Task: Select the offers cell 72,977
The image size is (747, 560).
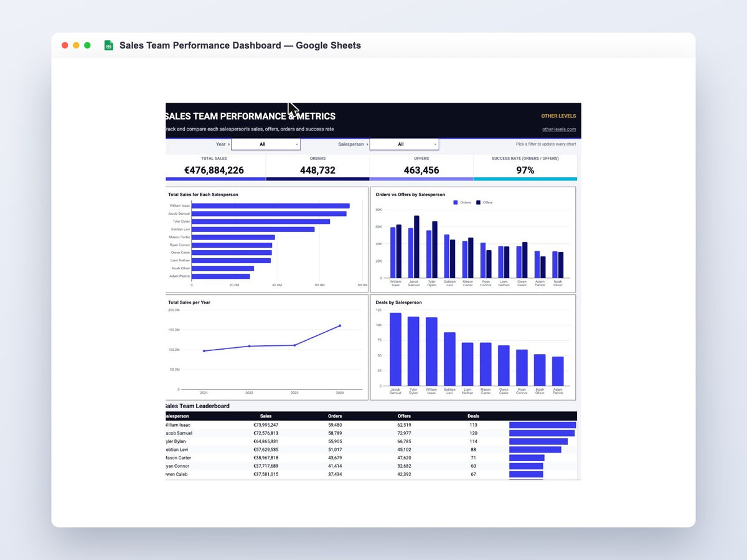Action: tap(404, 433)
